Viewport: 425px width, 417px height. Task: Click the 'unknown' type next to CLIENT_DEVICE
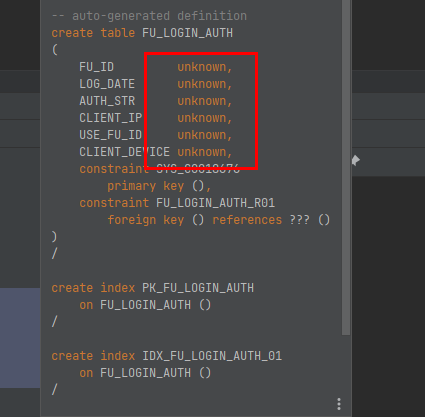(202, 152)
